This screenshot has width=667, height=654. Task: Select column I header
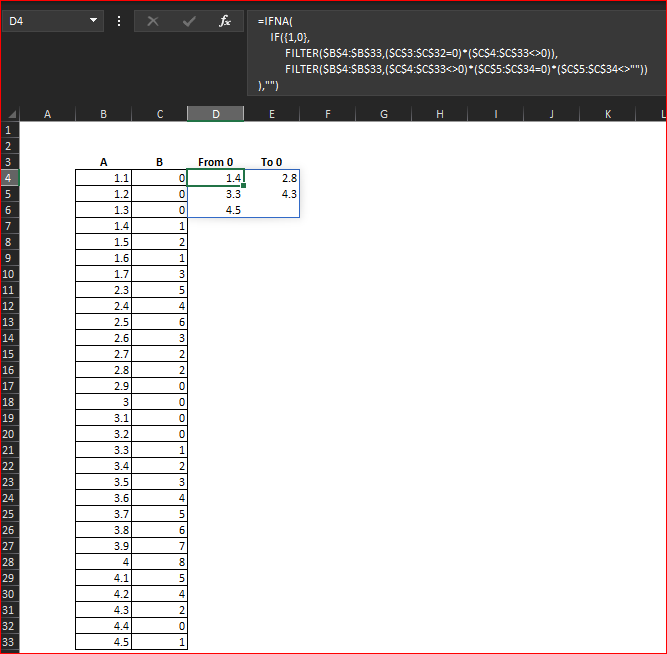click(x=496, y=114)
